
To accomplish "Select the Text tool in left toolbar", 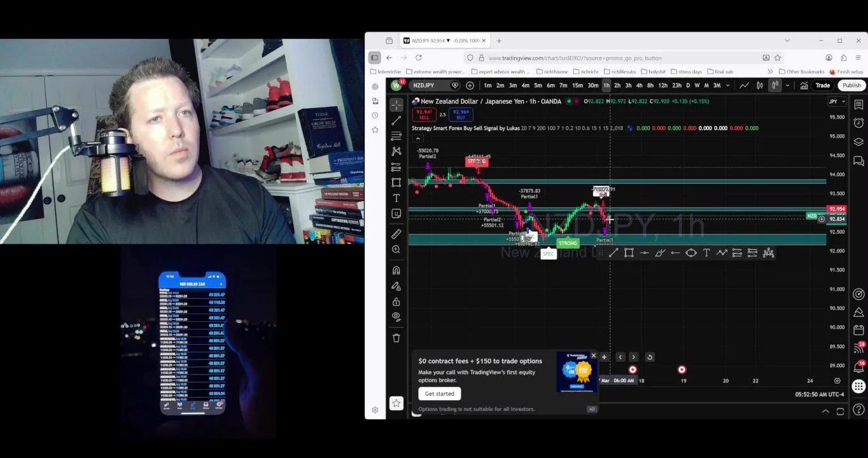I will coord(396,198).
